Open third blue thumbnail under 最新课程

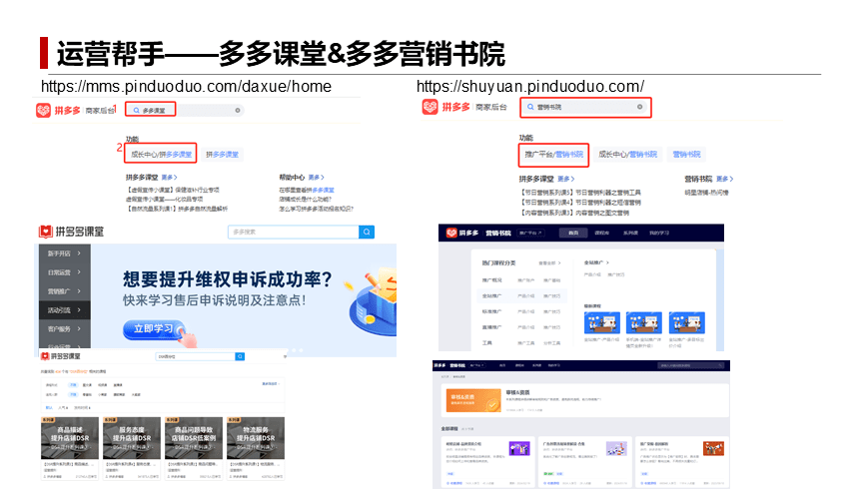point(687,322)
